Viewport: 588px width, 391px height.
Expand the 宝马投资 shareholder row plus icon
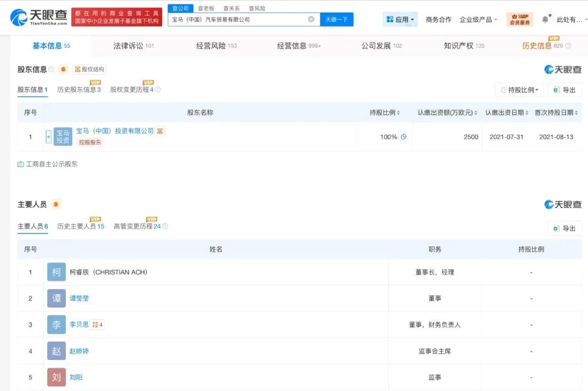coord(48,137)
